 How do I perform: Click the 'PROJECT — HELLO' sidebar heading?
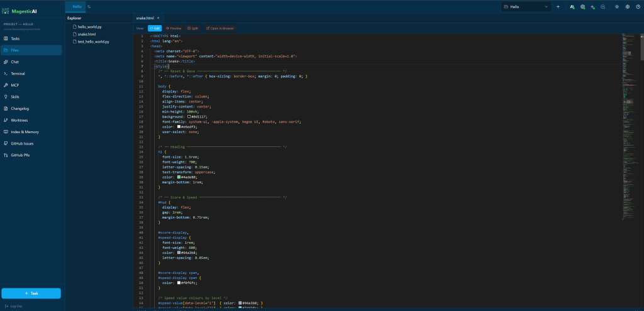pos(18,25)
